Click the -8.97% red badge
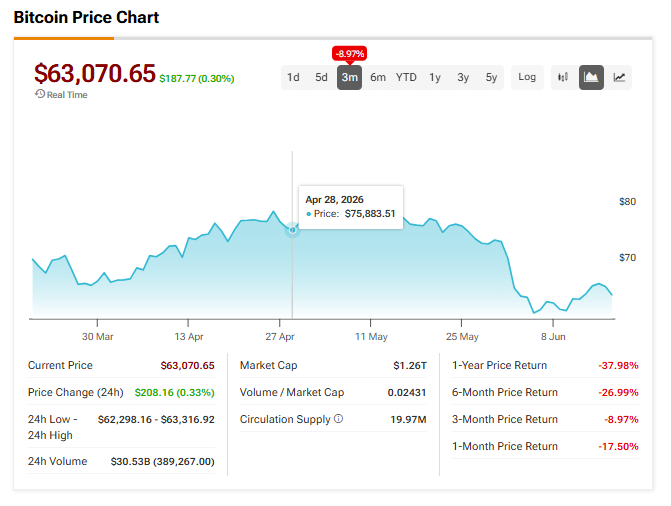 (350, 54)
